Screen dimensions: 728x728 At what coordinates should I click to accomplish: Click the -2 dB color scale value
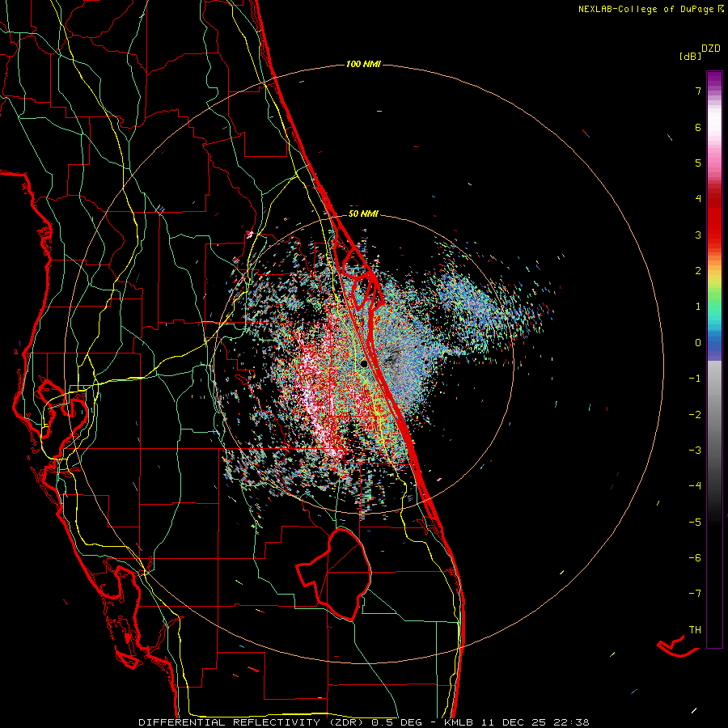694,414
